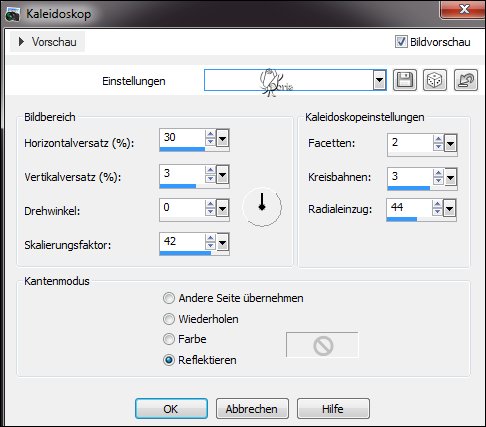
Task: Increase Horizontalversatz with the up spinner arrow
Action: (210, 134)
